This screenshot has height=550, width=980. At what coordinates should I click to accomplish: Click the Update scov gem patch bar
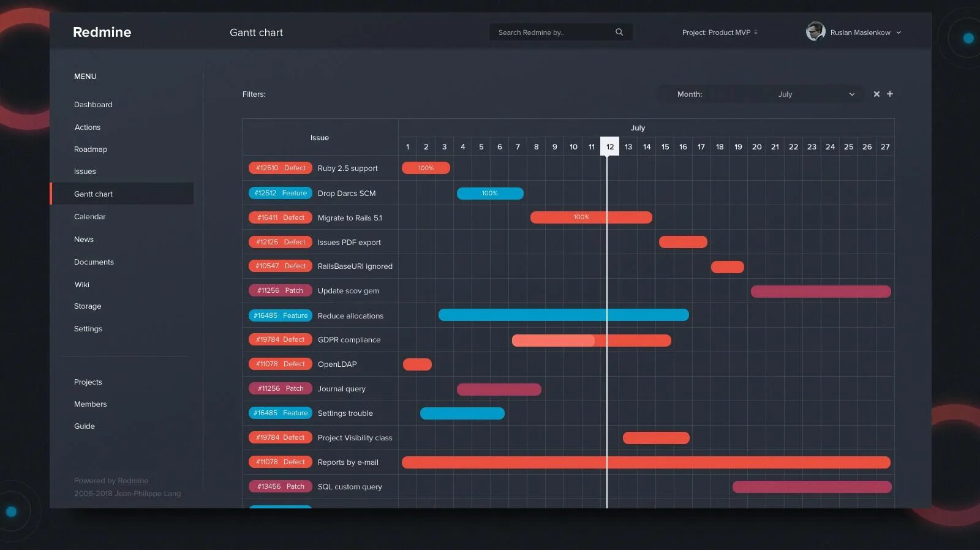821,292
